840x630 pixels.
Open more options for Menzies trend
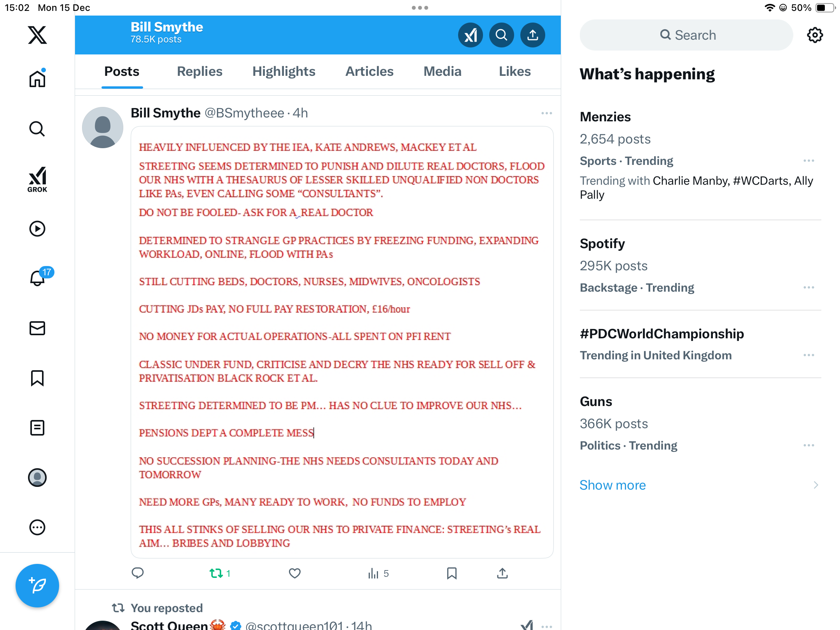coord(809,161)
